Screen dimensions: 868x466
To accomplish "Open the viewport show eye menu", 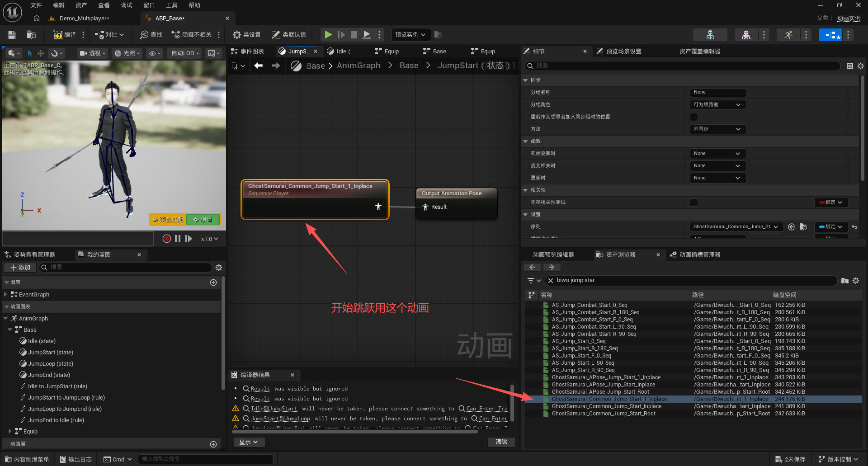I will [155, 53].
